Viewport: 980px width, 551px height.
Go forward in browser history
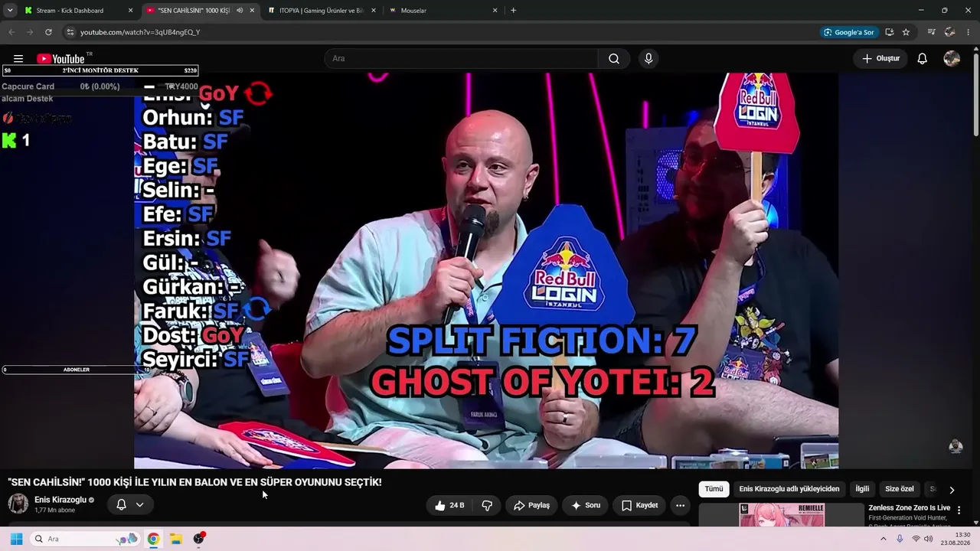[30, 32]
